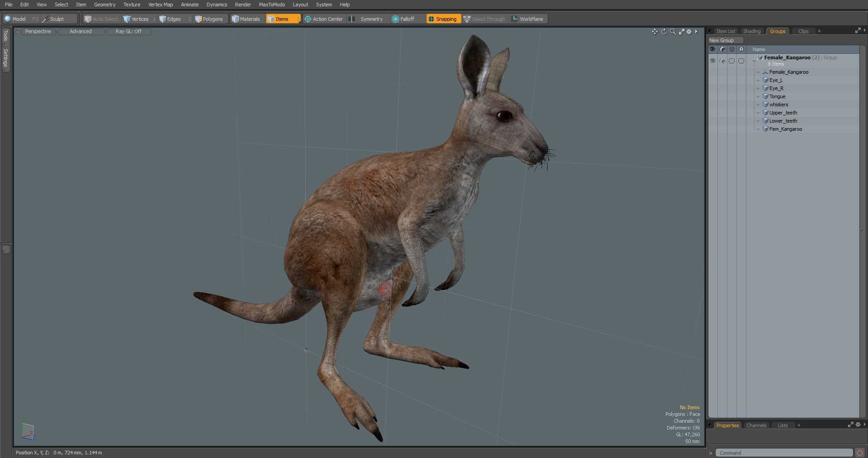Click the New Group button
The height and width of the screenshot is (458, 868).
pos(725,40)
